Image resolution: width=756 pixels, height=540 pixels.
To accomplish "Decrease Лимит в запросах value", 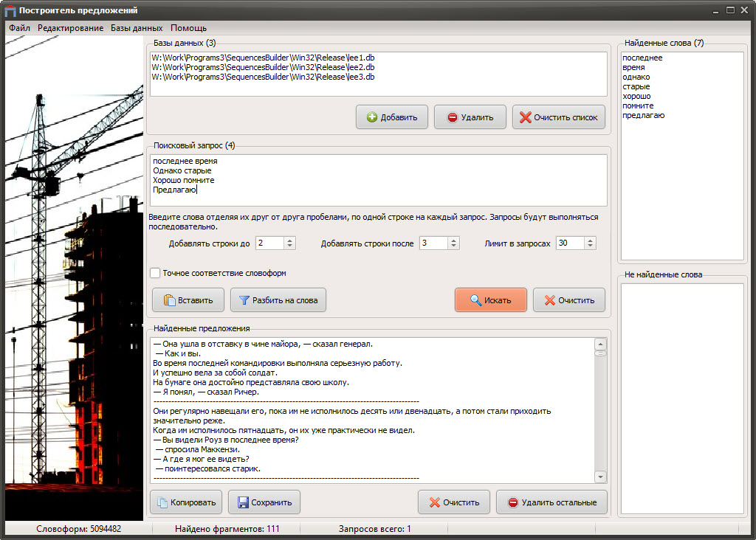I will coord(590,246).
